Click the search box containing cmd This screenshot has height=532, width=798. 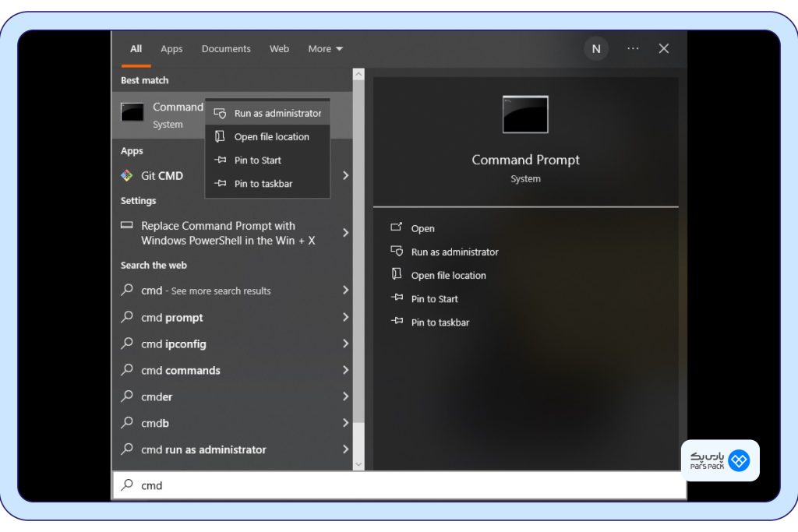400,485
